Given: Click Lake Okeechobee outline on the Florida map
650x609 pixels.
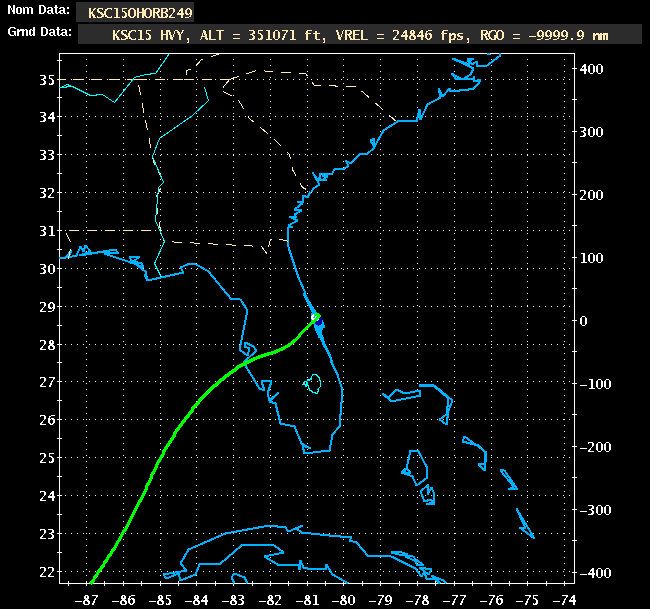Looking at the screenshot, I should pos(312,384).
